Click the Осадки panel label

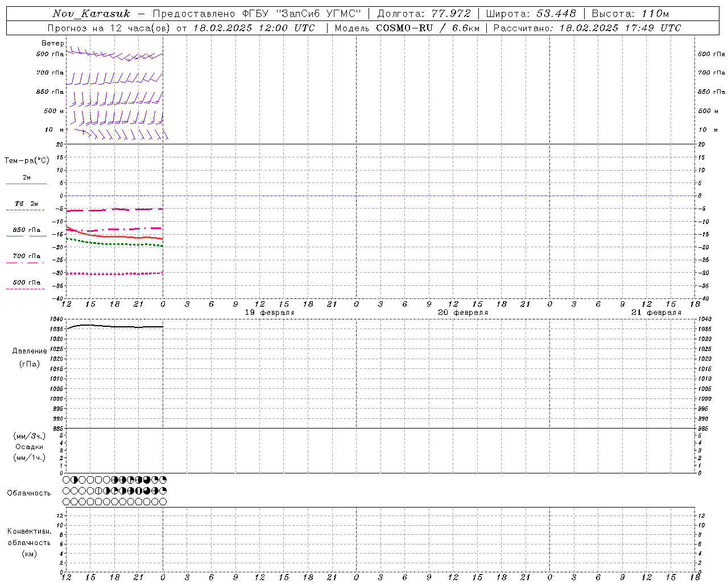click(x=30, y=447)
